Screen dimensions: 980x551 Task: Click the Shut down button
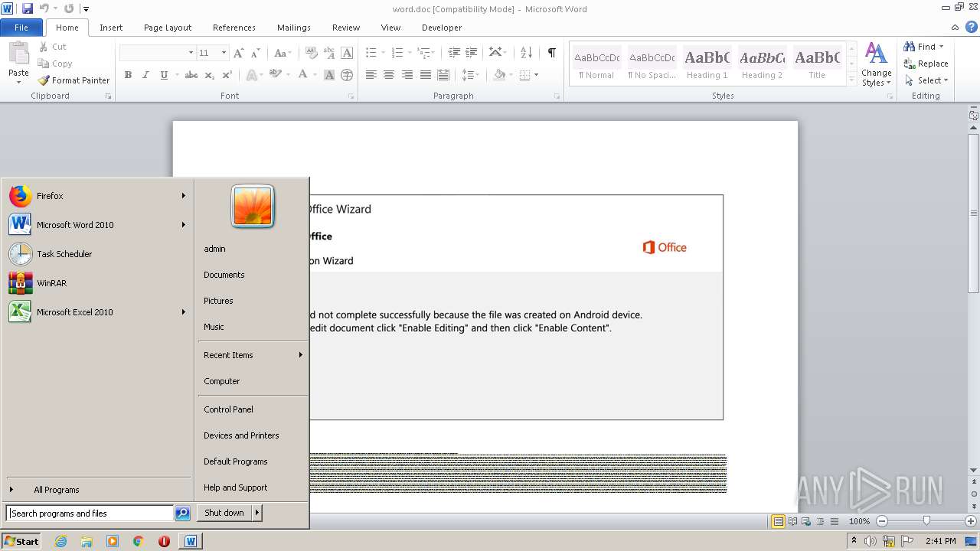click(x=224, y=513)
